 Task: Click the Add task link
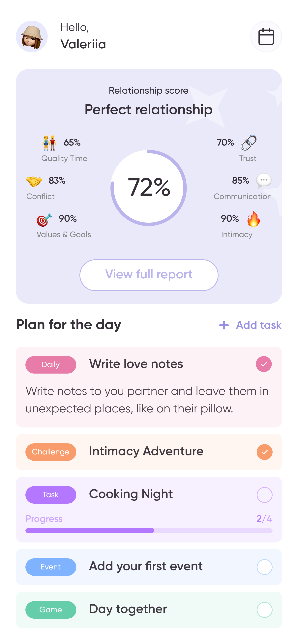pos(258,325)
